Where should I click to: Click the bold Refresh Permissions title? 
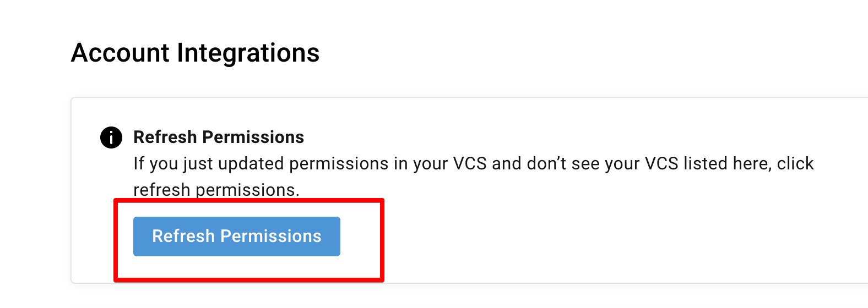pyautogui.click(x=219, y=137)
